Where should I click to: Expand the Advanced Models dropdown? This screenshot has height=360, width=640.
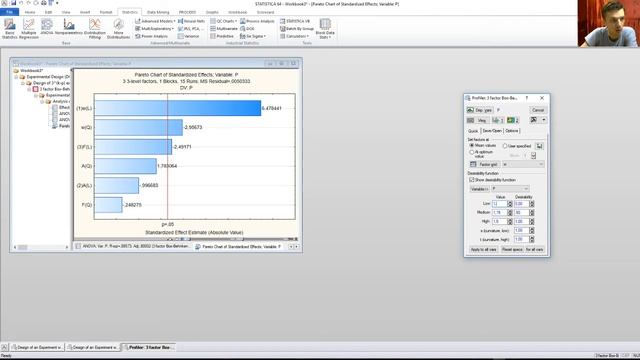coord(155,21)
